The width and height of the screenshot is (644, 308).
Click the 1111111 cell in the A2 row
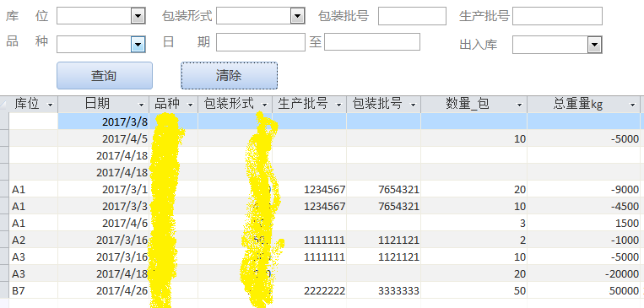(x=309, y=240)
